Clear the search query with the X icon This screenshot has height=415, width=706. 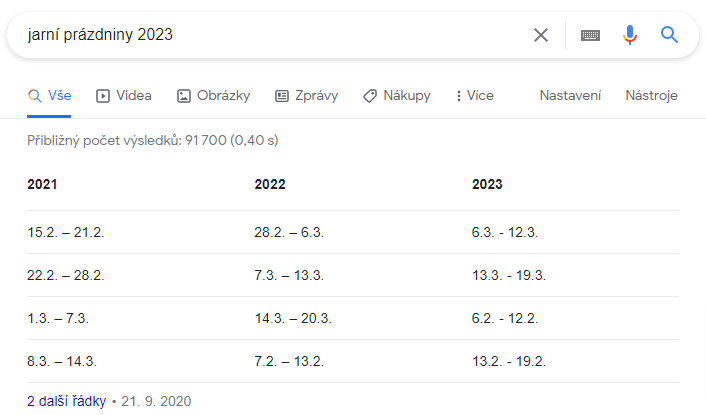(x=541, y=35)
